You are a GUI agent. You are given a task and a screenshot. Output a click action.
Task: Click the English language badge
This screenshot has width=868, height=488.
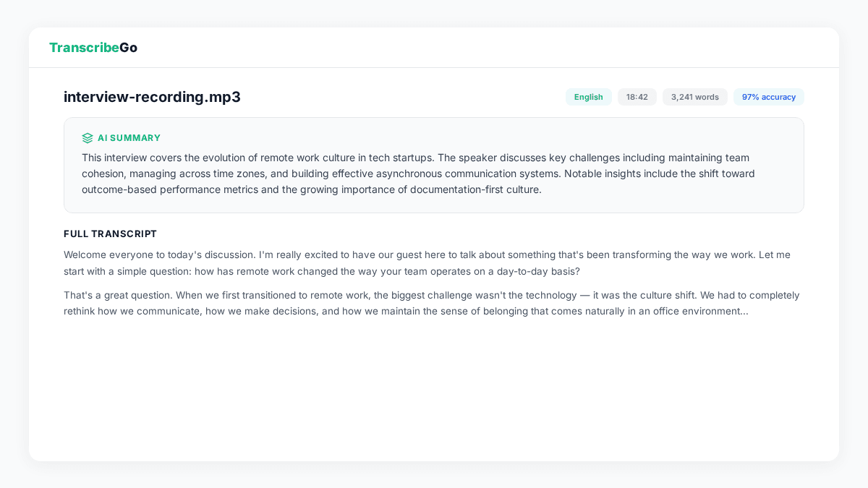click(x=589, y=97)
